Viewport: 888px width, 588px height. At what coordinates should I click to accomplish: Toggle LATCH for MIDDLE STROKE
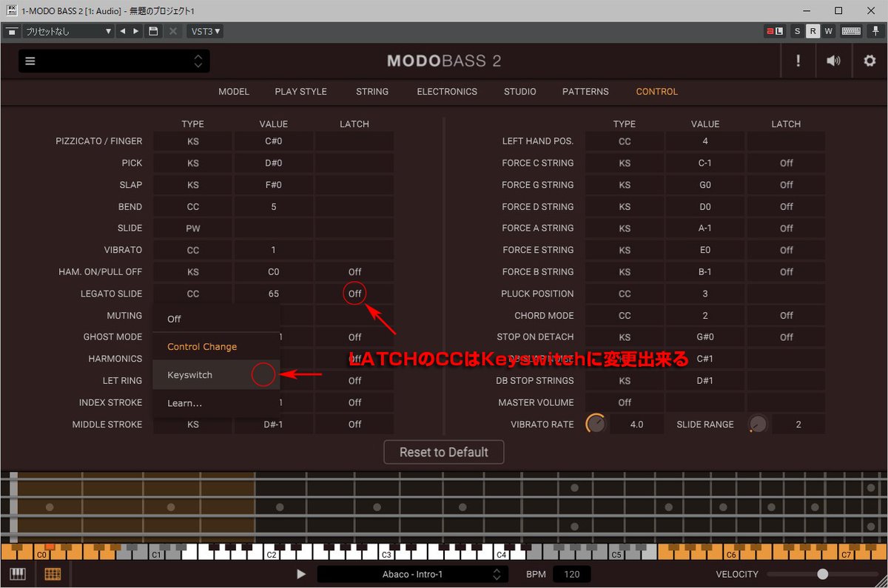pos(354,425)
